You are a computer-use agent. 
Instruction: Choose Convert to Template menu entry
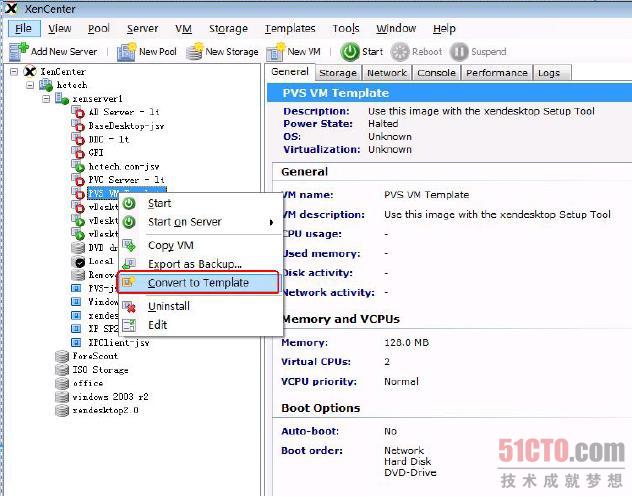pos(198,283)
